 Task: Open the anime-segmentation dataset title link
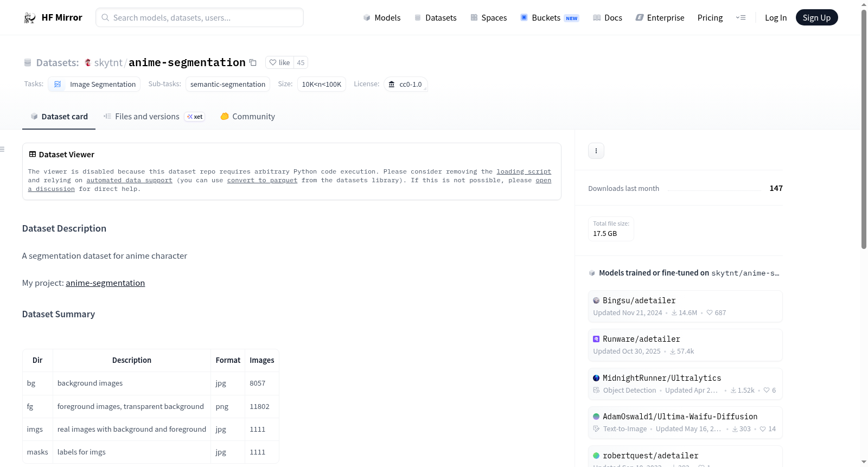tap(187, 63)
